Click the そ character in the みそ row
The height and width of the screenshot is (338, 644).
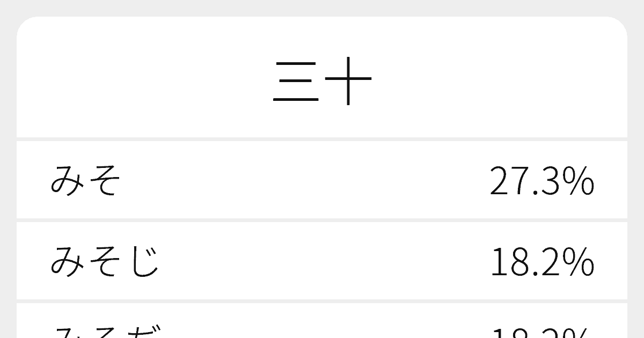(x=104, y=181)
